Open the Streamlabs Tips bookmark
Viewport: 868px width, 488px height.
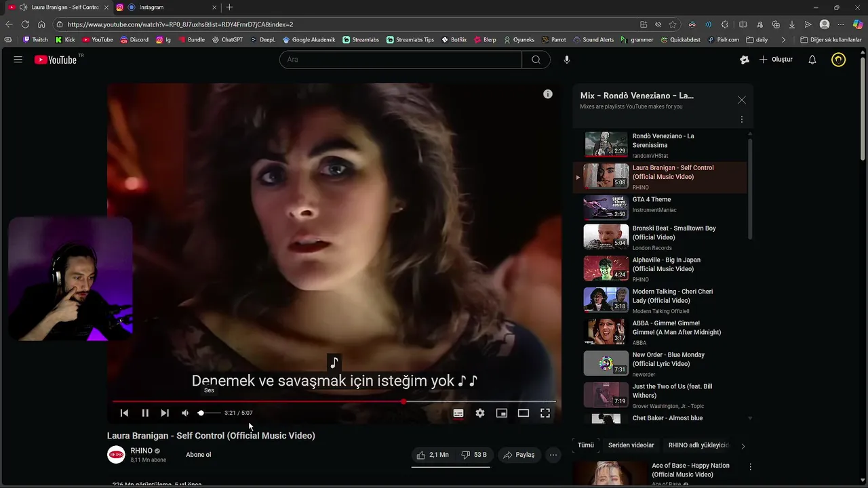(x=410, y=40)
